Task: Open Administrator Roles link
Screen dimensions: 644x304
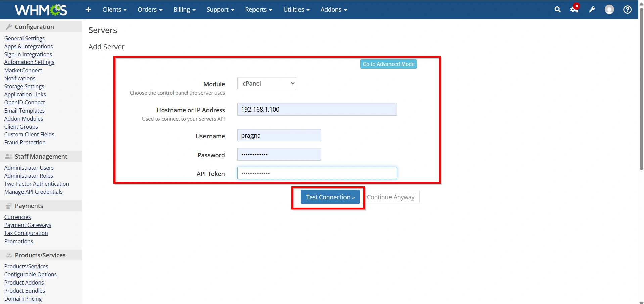Action: [29, 176]
